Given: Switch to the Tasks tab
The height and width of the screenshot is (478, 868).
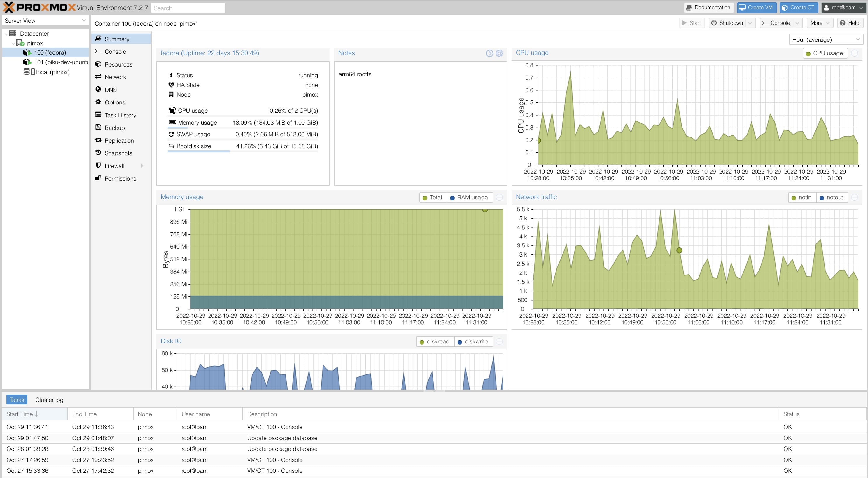Looking at the screenshot, I should point(17,400).
